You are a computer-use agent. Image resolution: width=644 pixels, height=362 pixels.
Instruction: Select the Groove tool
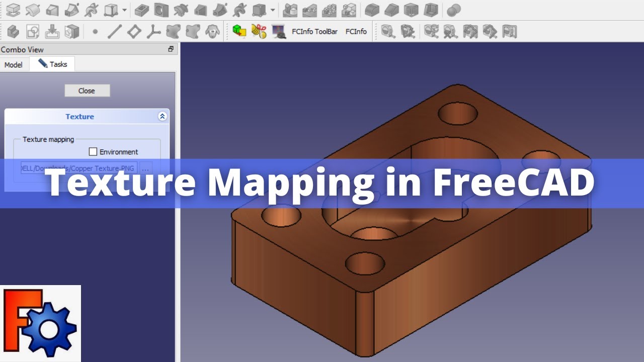[x=181, y=10]
